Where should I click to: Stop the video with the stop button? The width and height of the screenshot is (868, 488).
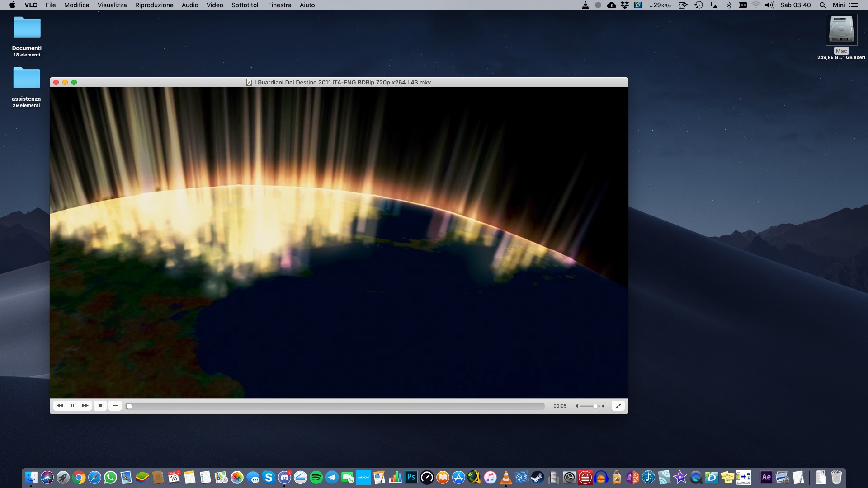100,406
